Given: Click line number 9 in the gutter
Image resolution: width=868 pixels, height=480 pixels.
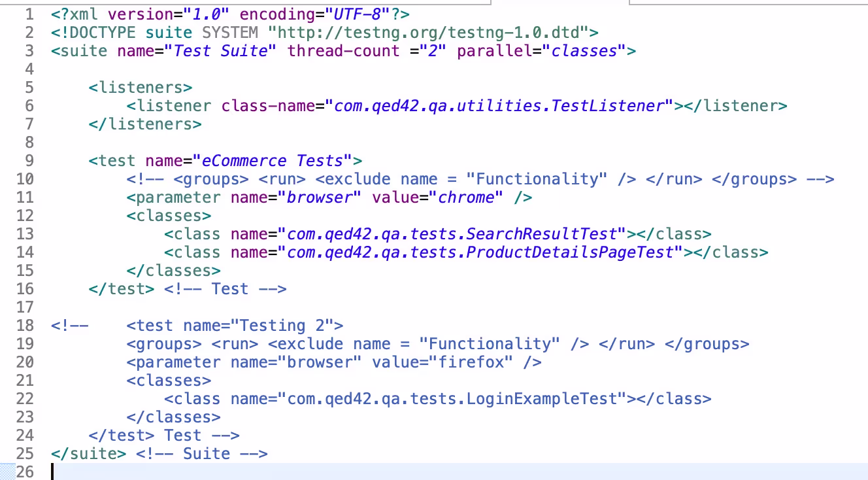Looking at the screenshot, I should click(29, 160).
